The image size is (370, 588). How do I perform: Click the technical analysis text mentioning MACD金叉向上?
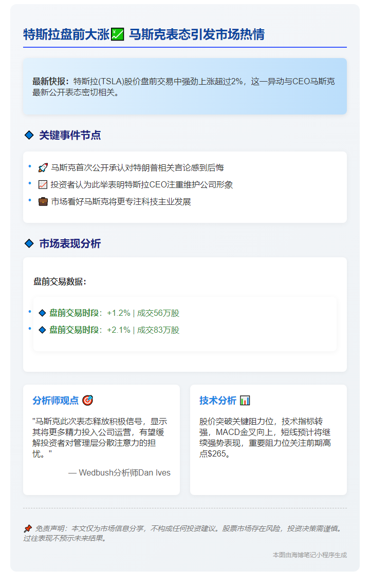pos(265,437)
